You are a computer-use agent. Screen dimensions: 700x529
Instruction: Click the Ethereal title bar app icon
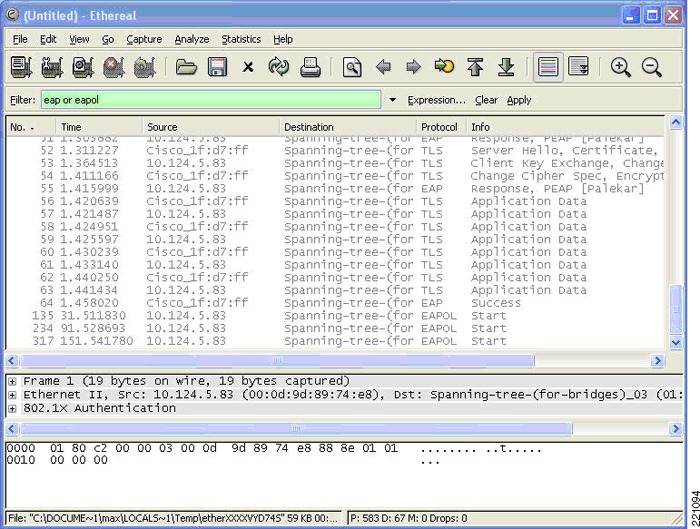point(12,15)
